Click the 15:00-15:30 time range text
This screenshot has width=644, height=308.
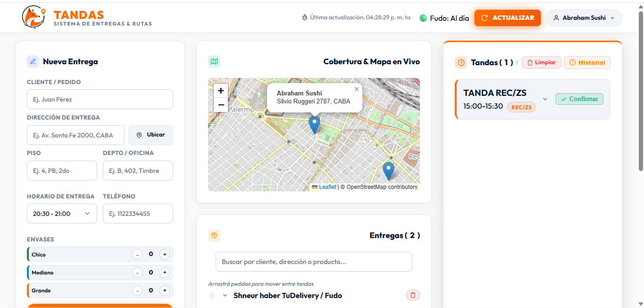pyautogui.click(x=483, y=106)
